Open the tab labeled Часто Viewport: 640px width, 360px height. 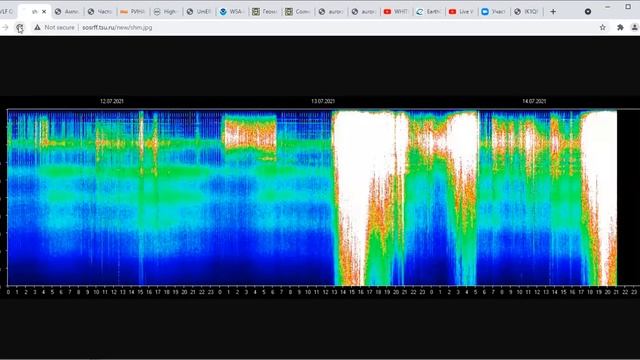point(100,12)
